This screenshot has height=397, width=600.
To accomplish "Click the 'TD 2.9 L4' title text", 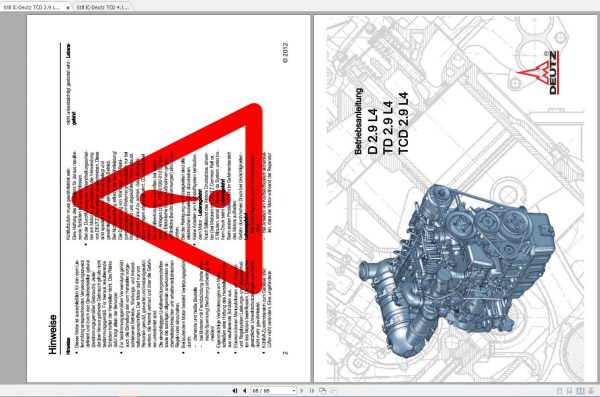I will [388, 128].
